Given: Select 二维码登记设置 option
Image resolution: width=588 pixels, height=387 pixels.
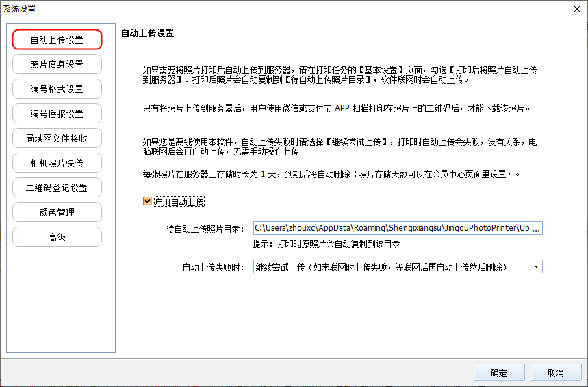Looking at the screenshot, I should pyautogui.click(x=57, y=188).
